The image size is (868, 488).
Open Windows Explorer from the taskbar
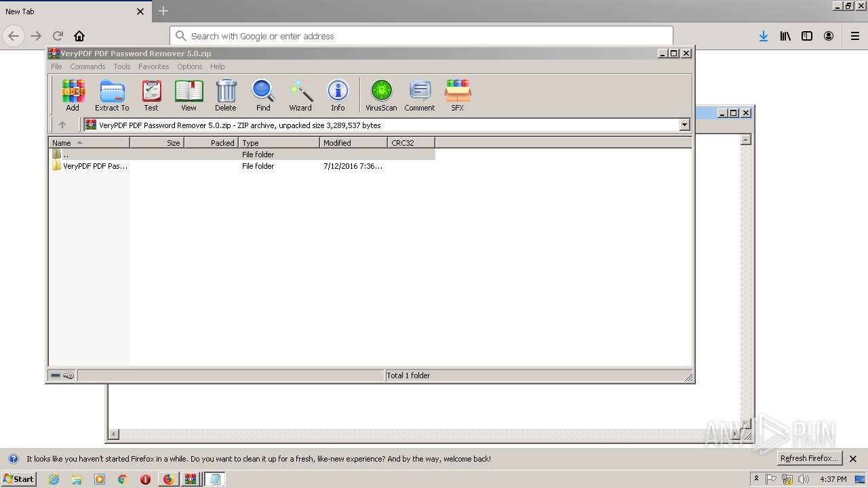[x=77, y=479]
